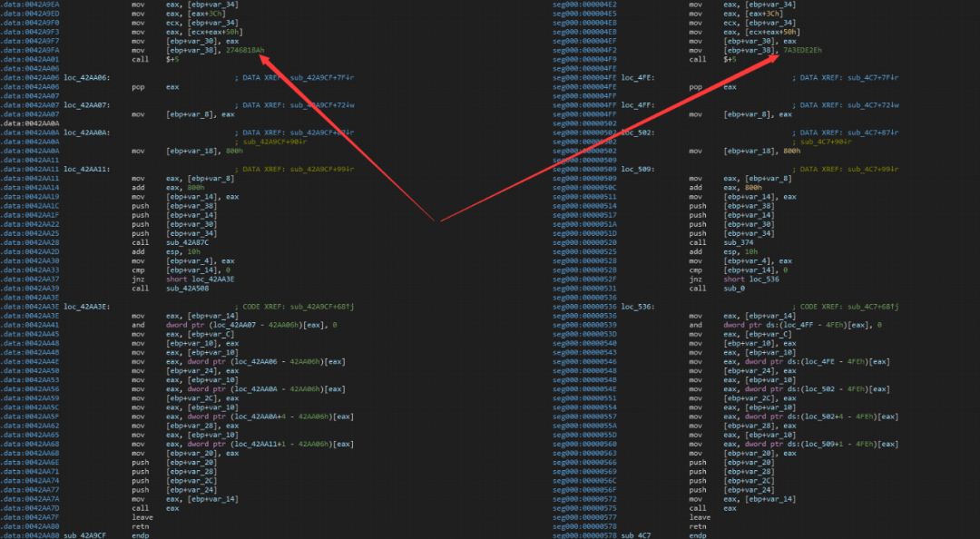Click address .data:0042AA37
Screen dimensions: 980x539
coord(30,279)
